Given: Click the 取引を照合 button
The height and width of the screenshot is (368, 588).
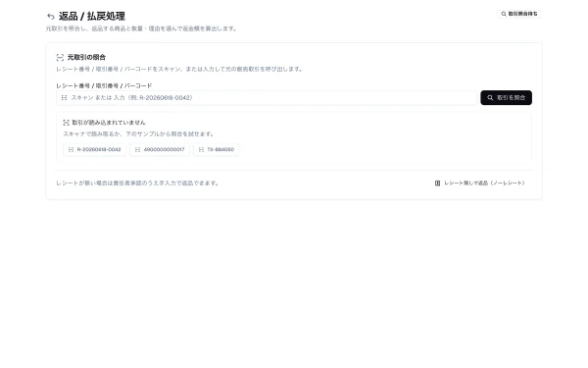Looking at the screenshot, I should pyautogui.click(x=506, y=97).
